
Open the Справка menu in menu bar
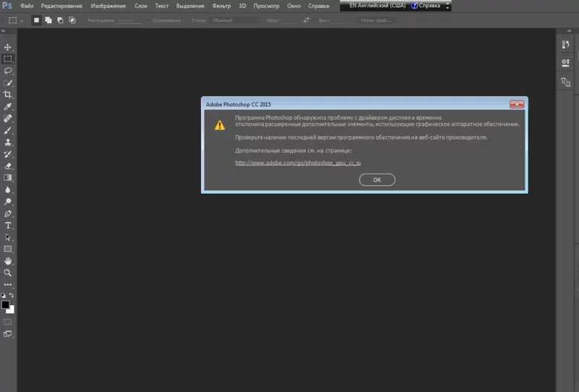coord(318,6)
